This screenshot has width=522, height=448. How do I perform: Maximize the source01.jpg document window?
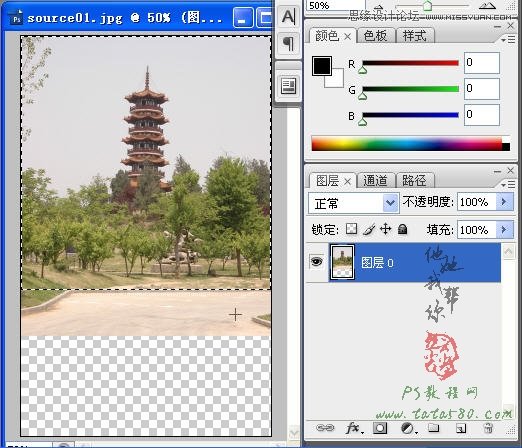[x=265, y=18]
